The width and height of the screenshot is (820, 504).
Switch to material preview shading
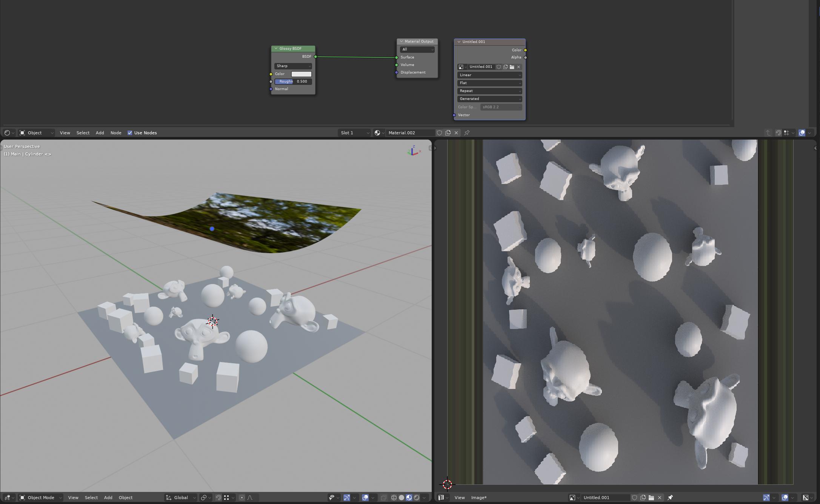409,498
